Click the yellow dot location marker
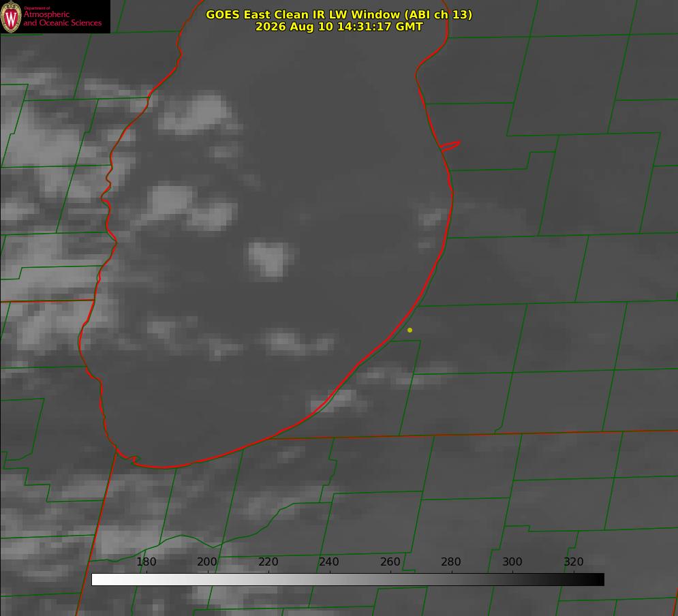This screenshot has width=678, height=616. coord(410,330)
